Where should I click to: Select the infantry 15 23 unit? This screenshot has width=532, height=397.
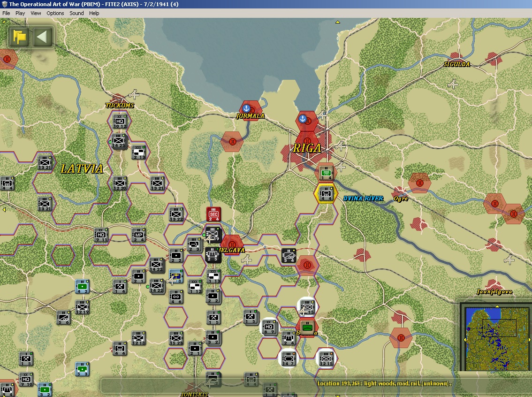pos(176,338)
